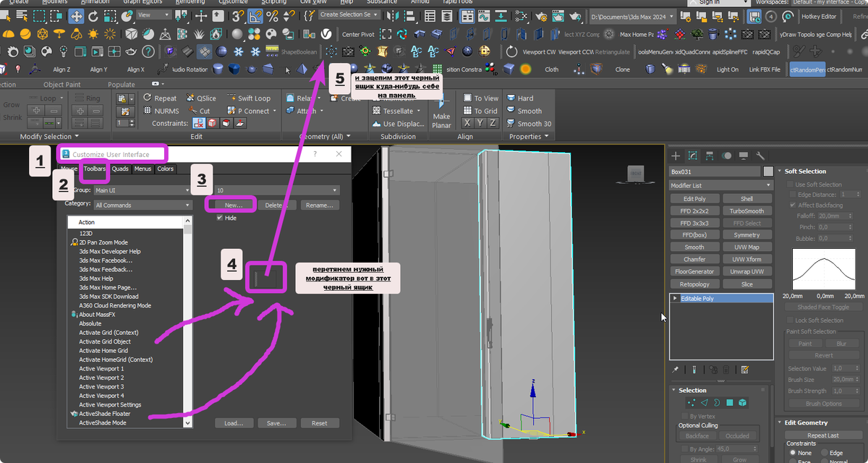Click the New... button in Customize dialog
868x463 pixels.
point(234,205)
